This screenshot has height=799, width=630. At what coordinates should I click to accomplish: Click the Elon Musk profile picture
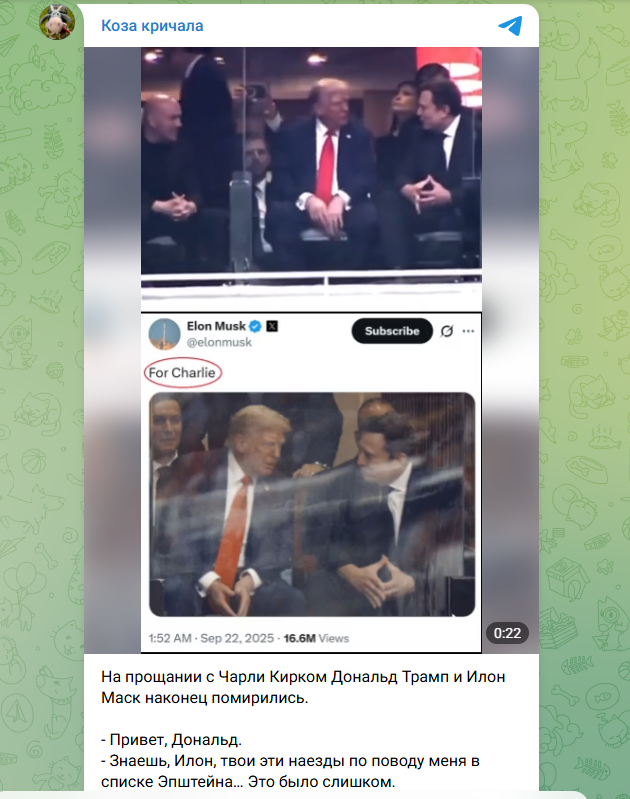164,334
